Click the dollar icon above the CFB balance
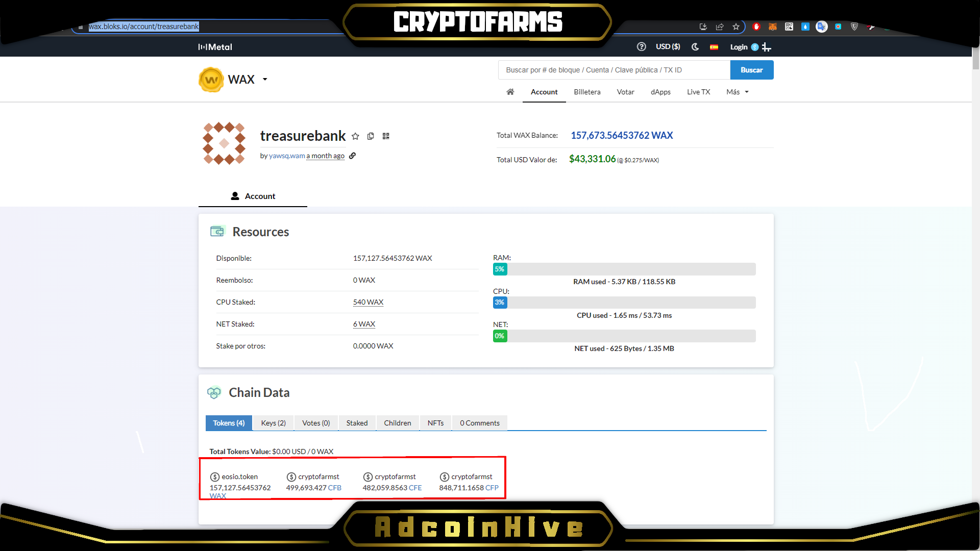This screenshot has height=551, width=980. click(x=291, y=477)
